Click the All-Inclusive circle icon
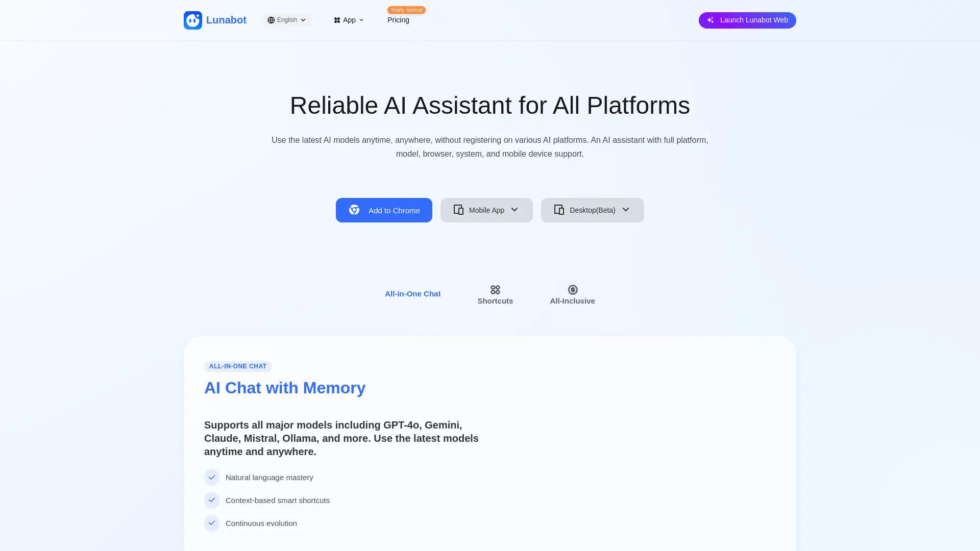This screenshot has width=980, height=551. [573, 290]
